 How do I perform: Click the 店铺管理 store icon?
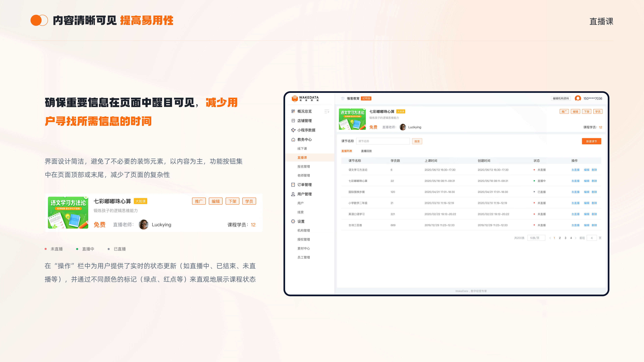293,121
